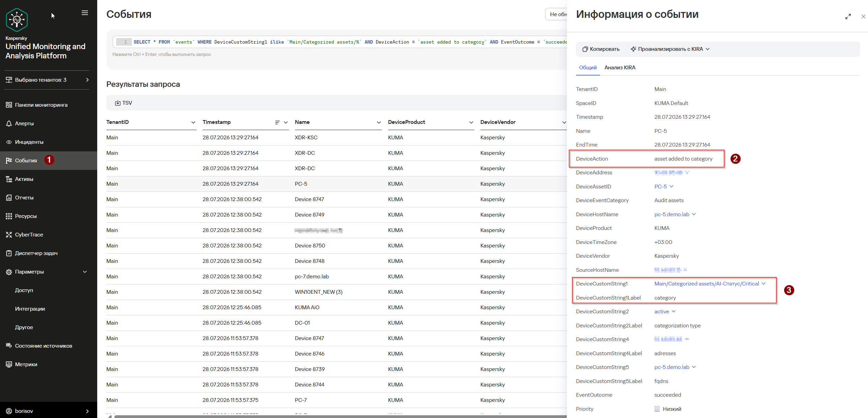This screenshot has height=418, width=868.
Task: Click the KUMA Default SpaceID value
Action: pos(671,103)
